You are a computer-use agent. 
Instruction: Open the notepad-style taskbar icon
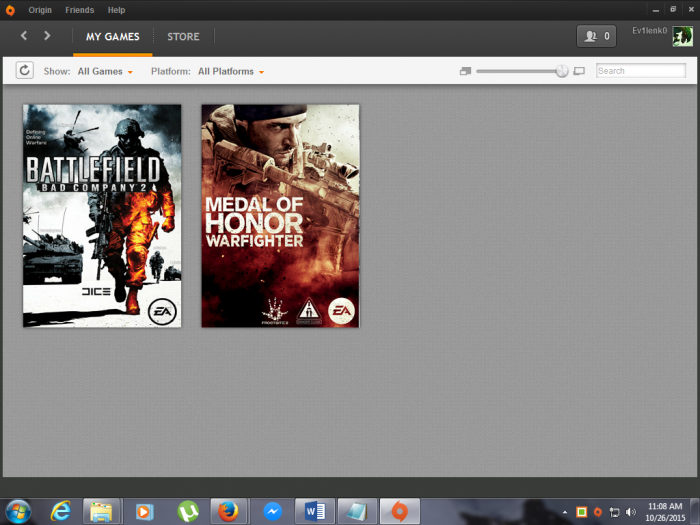coord(357,512)
